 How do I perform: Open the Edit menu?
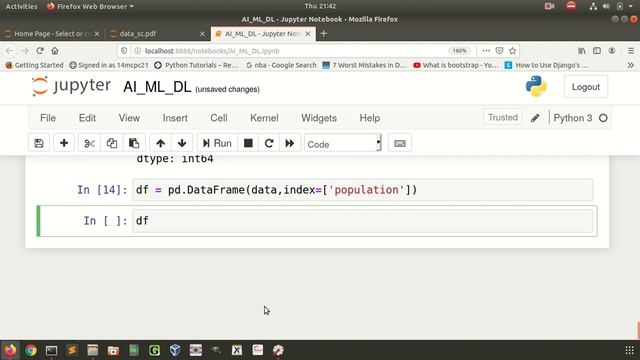[87, 118]
